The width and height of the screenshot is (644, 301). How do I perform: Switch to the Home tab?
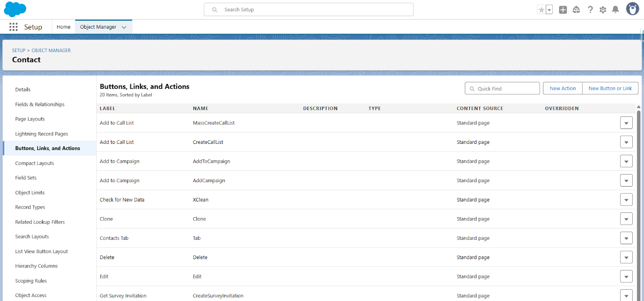pos(63,27)
